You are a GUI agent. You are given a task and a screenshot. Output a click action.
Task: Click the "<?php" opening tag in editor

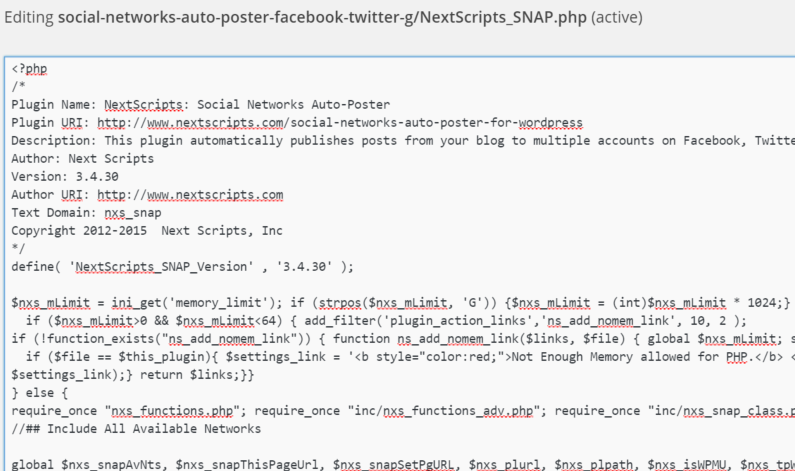pyautogui.click(x=29, y=69)
